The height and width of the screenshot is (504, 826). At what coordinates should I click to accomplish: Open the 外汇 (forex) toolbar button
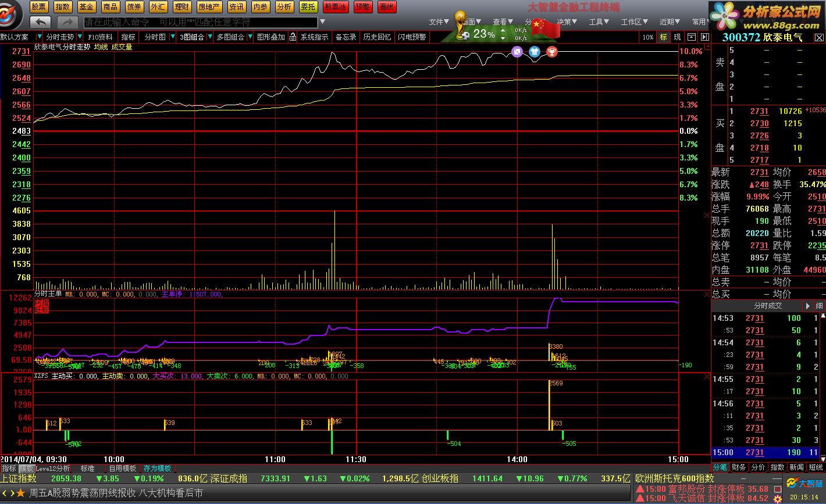158,7
